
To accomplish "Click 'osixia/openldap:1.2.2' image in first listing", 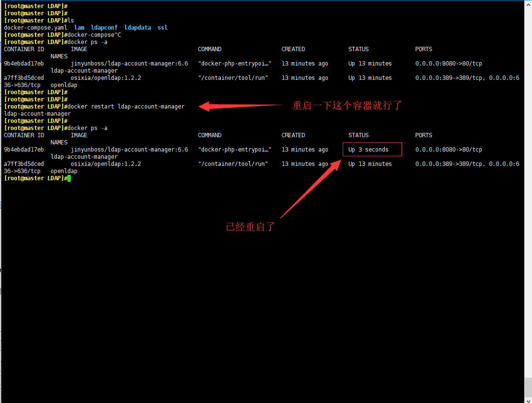I will tap(106, 77).
